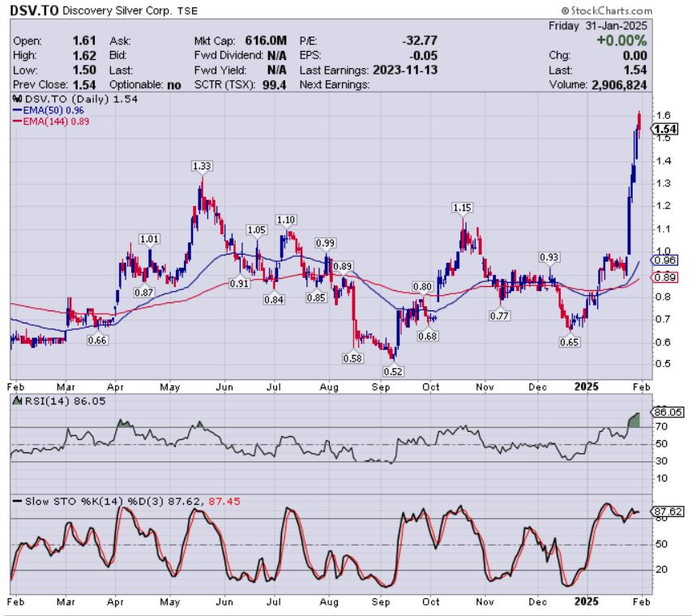Click the 0.58 price annotation
692x616 pixels.
point(352,358)
